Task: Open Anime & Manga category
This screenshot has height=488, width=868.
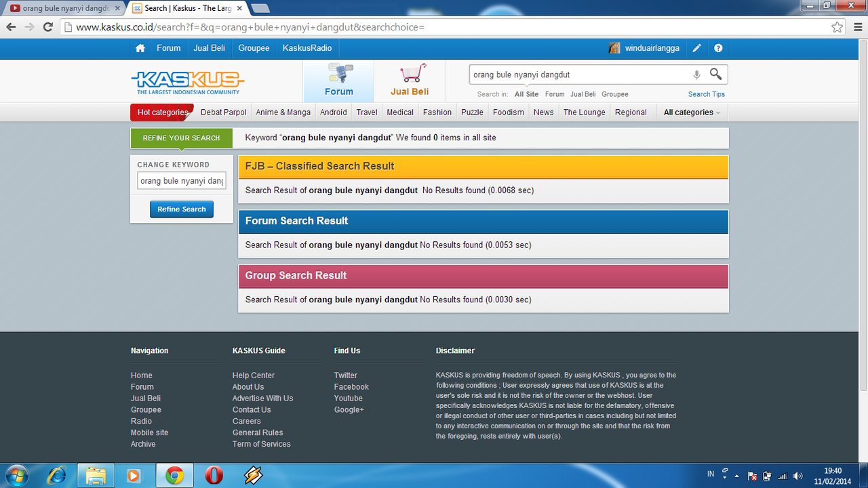Action: point(283,113)
